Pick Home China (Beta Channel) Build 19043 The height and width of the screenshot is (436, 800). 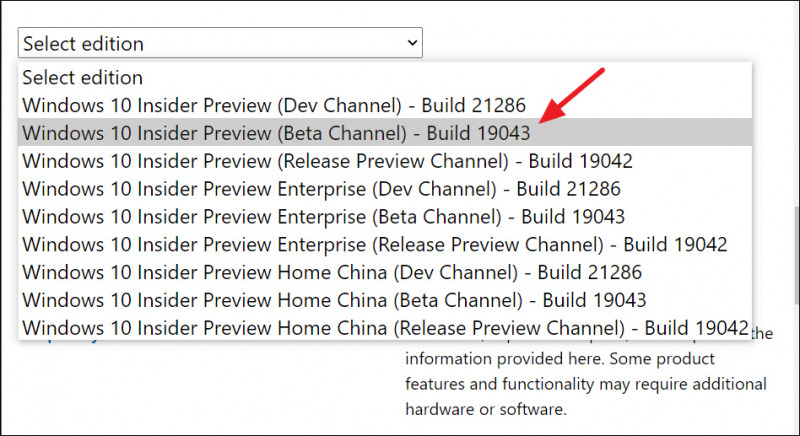[385, 300]
